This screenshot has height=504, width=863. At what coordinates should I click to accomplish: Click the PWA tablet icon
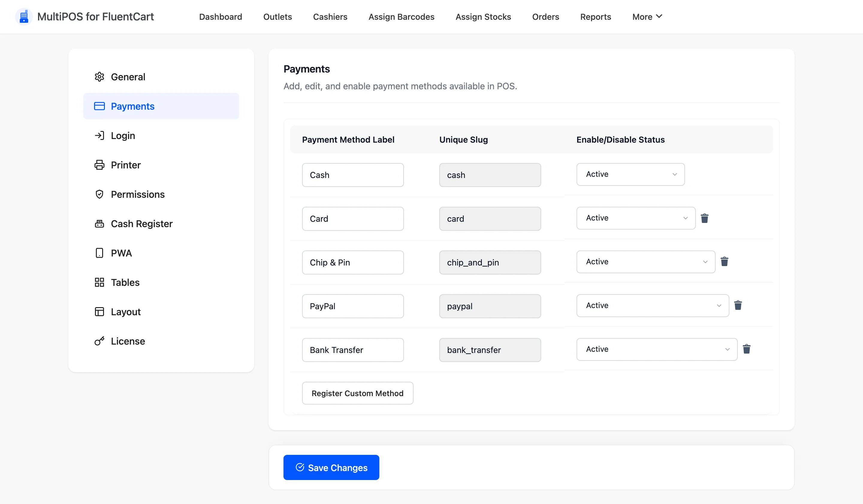[x=99, y=253]
